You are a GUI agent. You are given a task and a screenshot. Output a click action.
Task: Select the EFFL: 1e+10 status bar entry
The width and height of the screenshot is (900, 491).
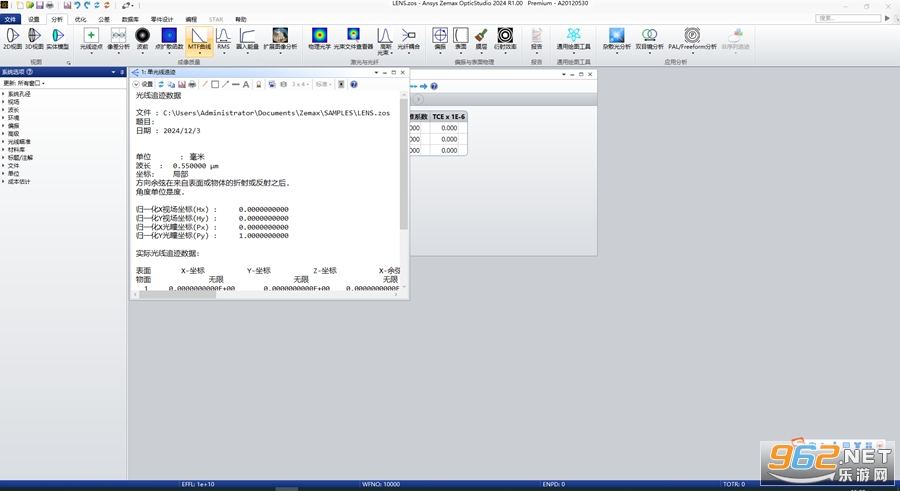(198, 484)
